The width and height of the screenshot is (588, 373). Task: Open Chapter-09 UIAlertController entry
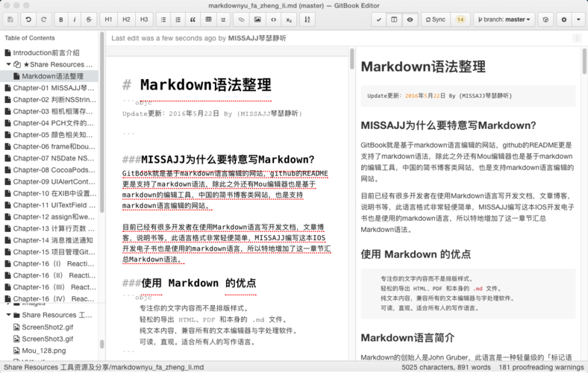[49, 181]
